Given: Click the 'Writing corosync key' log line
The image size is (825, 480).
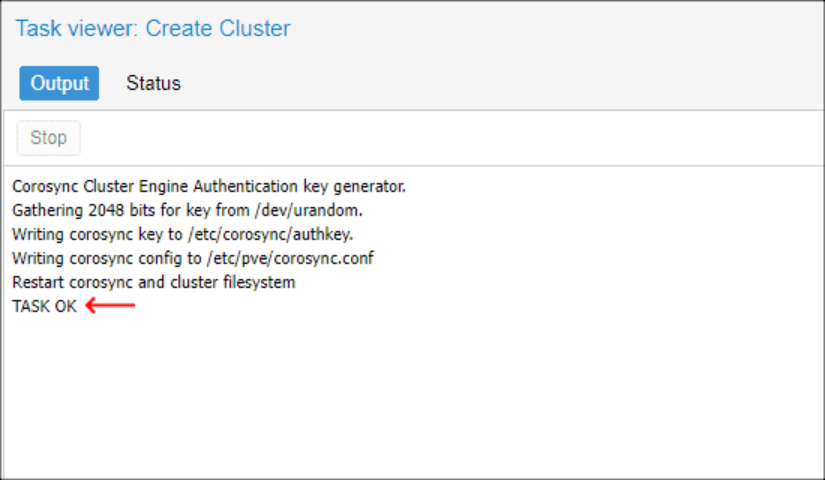Looking at the screenshot, I should (x=182, y=234).
